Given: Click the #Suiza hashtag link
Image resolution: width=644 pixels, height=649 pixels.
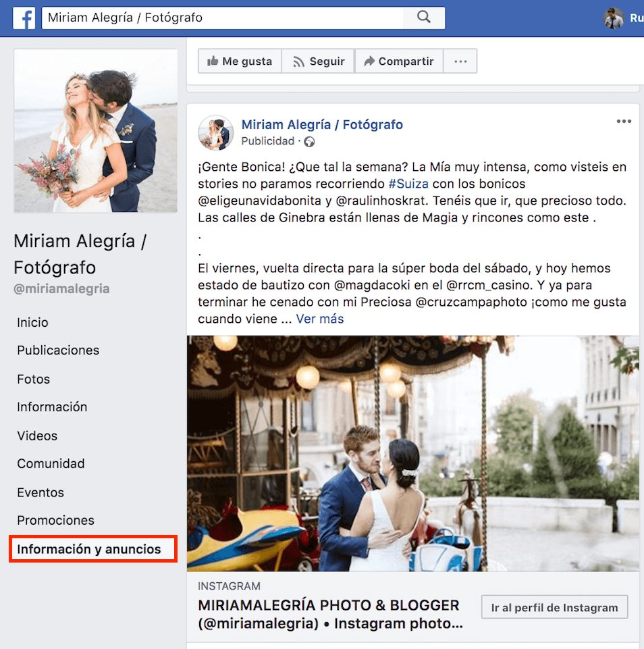Looking at the screenshot, I should [408, 184].
